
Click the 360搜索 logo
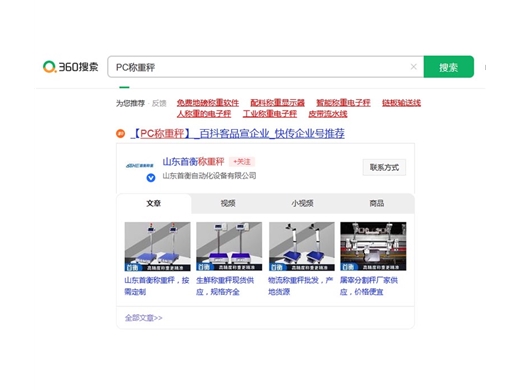tap(71, 67)
